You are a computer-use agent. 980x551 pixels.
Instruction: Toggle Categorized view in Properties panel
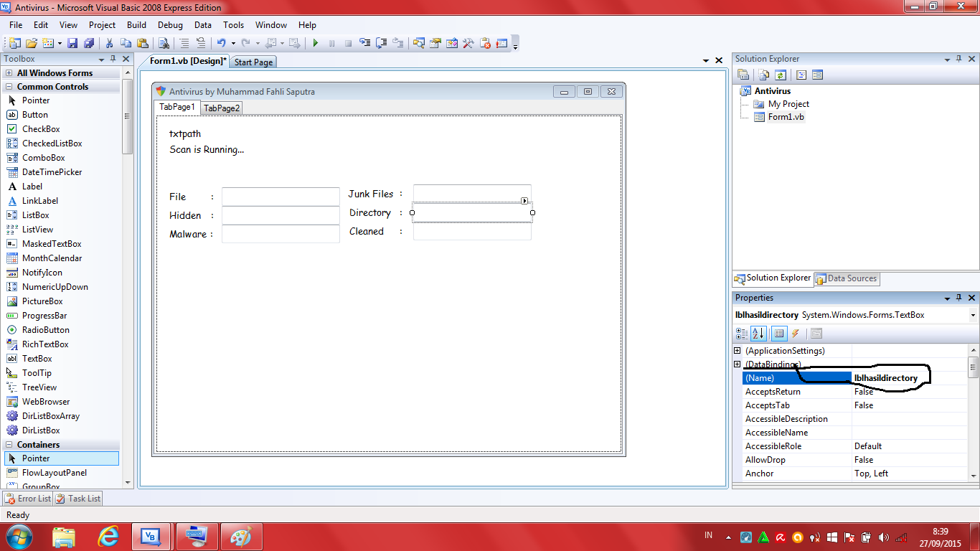742,334
